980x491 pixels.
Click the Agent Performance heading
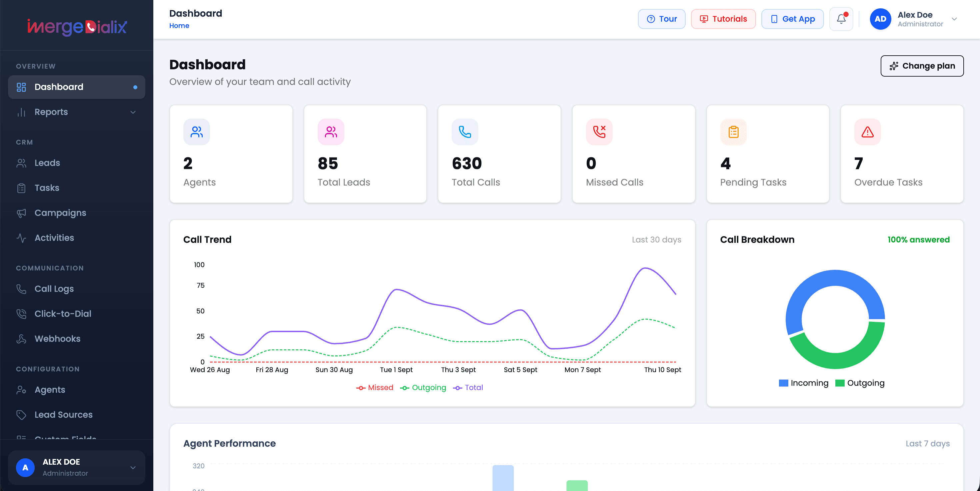click(229, 443)
